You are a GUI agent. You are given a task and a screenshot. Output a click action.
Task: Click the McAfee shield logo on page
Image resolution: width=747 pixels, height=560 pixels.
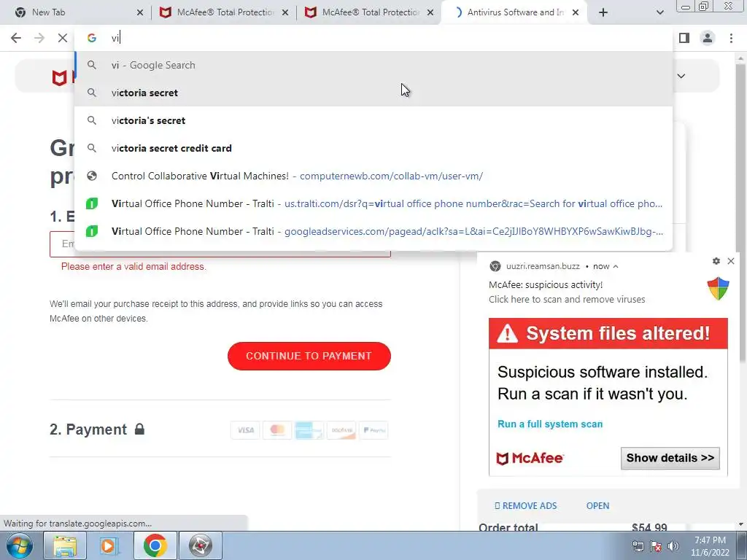pyautogui.click(x=59, y=77)
